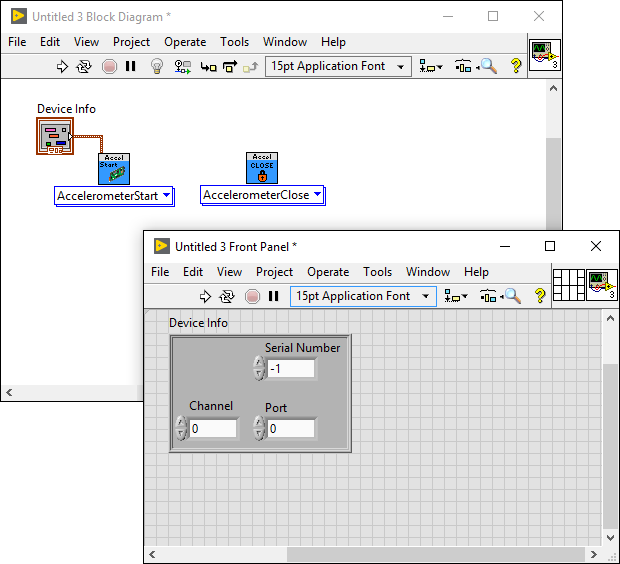620x564 pixels.
Task: Open font dropdown in Front Panel toolbar
Action: (363, 296)
